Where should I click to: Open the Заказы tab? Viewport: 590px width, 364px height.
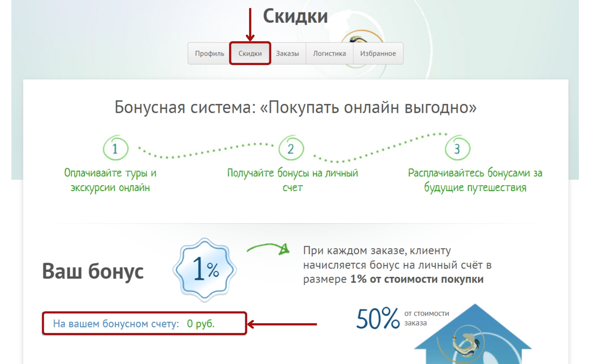pyautogui.click(x=287, y=53)
